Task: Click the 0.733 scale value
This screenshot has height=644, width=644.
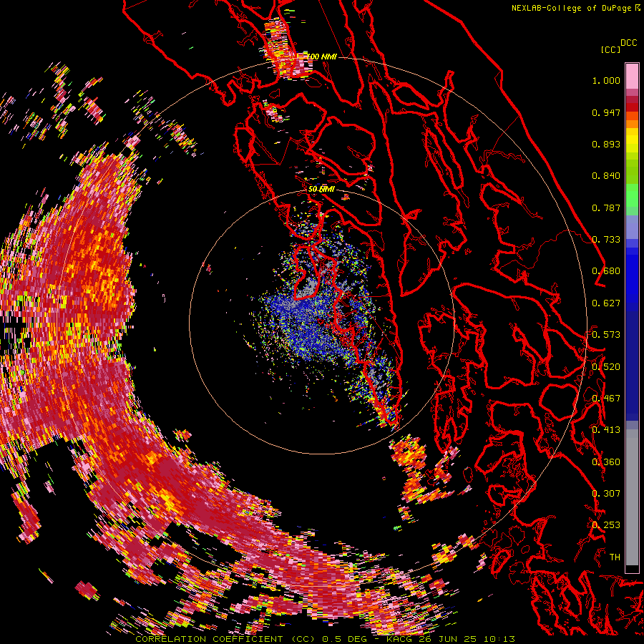Action: pyautogui.click(x=606, y=240)
